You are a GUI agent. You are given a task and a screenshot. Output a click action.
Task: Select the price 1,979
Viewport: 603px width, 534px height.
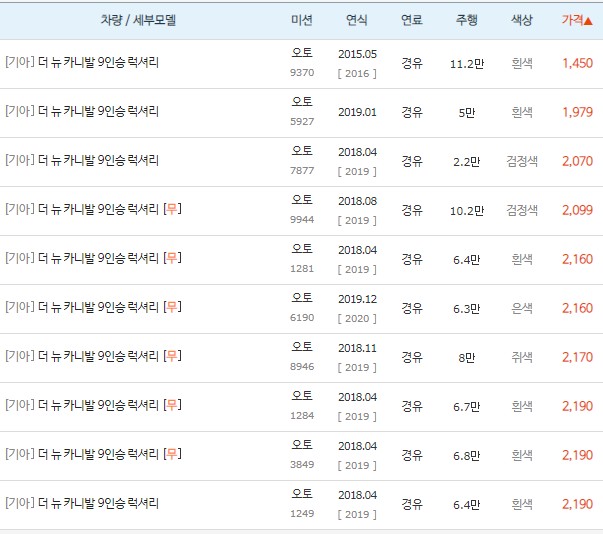point(577,112)
